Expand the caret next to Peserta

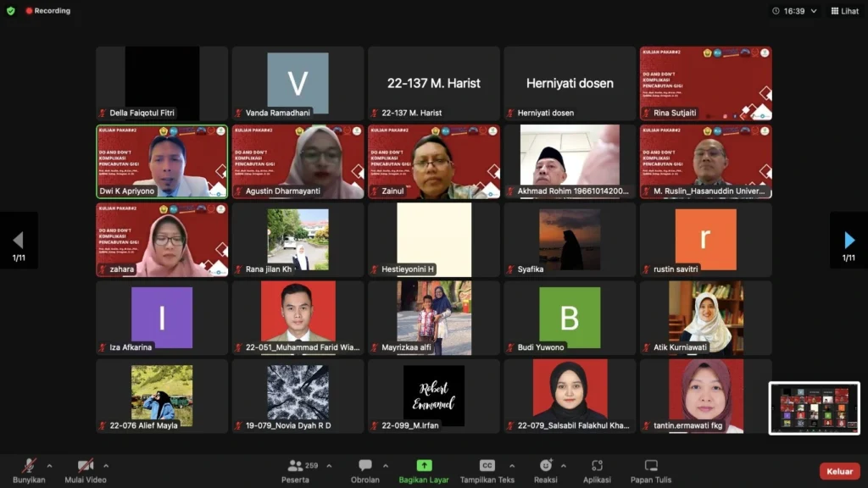[x=329, y=466]
